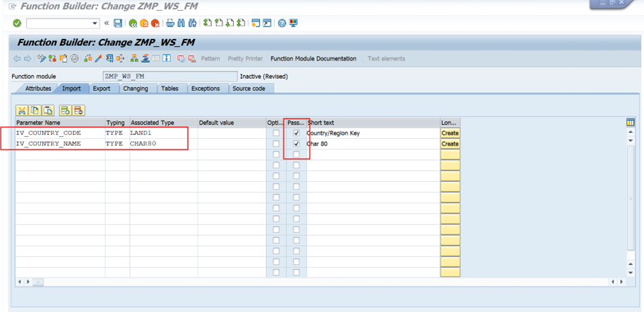Uncheck Pass Value for IV_COUNTRY_NAME
The image size is (644, 312).
pyautogui.click(x=296, y=144)
